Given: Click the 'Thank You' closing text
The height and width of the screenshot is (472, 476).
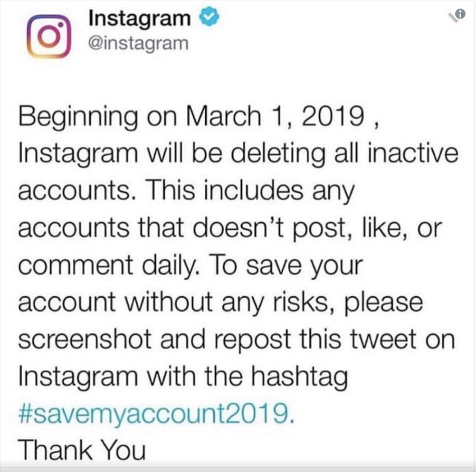Looking at the screenshot, I should click(x=82, y=451).
